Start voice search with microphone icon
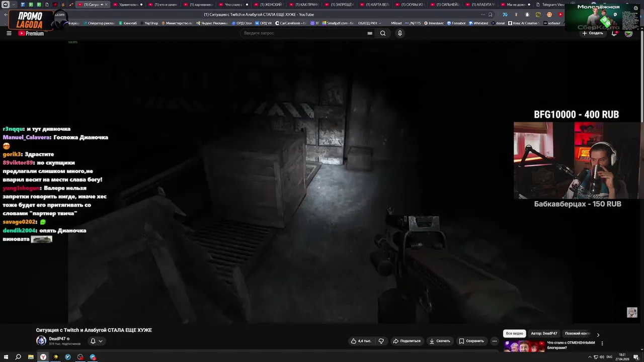 pyautogui.click(x=400, y=33)
